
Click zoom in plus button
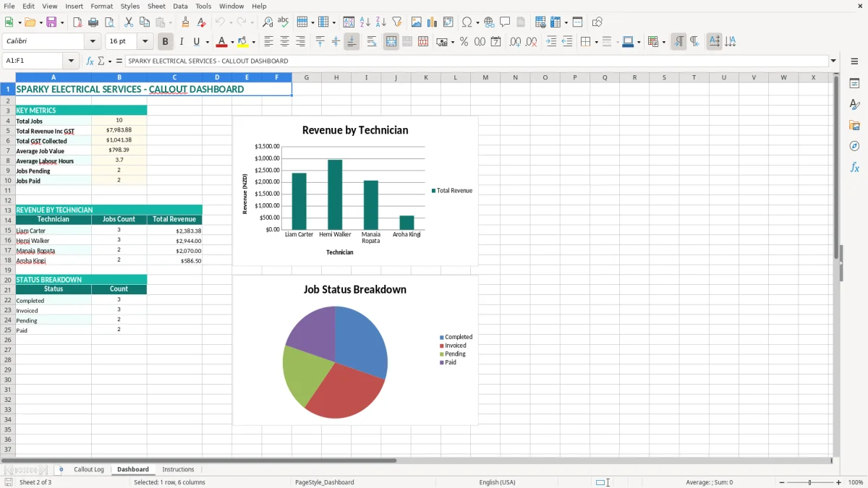click(x=838, y=482)
